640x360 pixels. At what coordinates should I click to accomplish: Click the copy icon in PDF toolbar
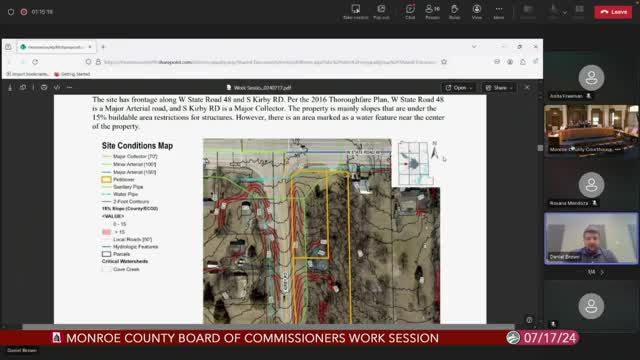click(23, 88)
